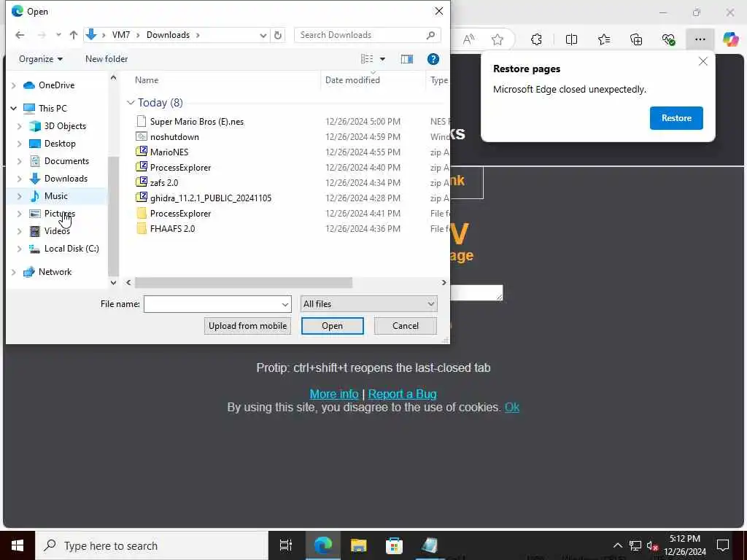Create a New folder
747x560 pixels.
[x=107, y=59]
